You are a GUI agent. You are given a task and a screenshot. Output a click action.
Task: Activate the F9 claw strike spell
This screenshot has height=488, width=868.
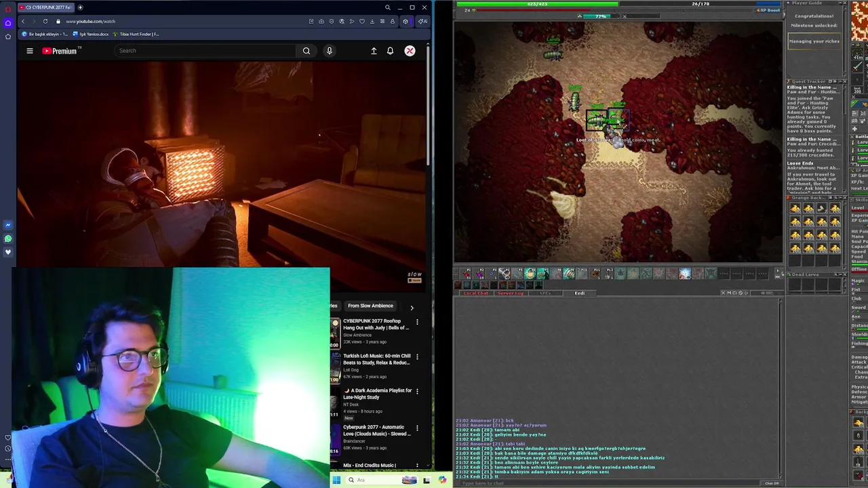[x=569, y=274]
